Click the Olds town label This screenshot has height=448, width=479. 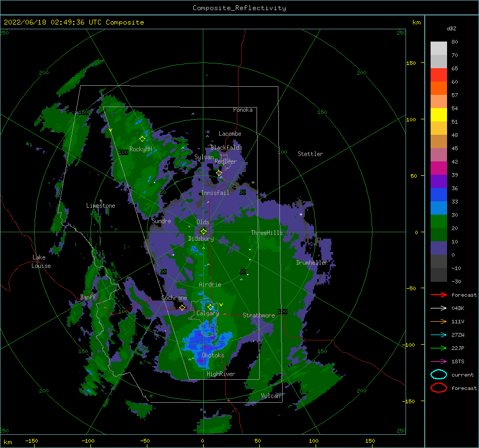coord(203,222)
